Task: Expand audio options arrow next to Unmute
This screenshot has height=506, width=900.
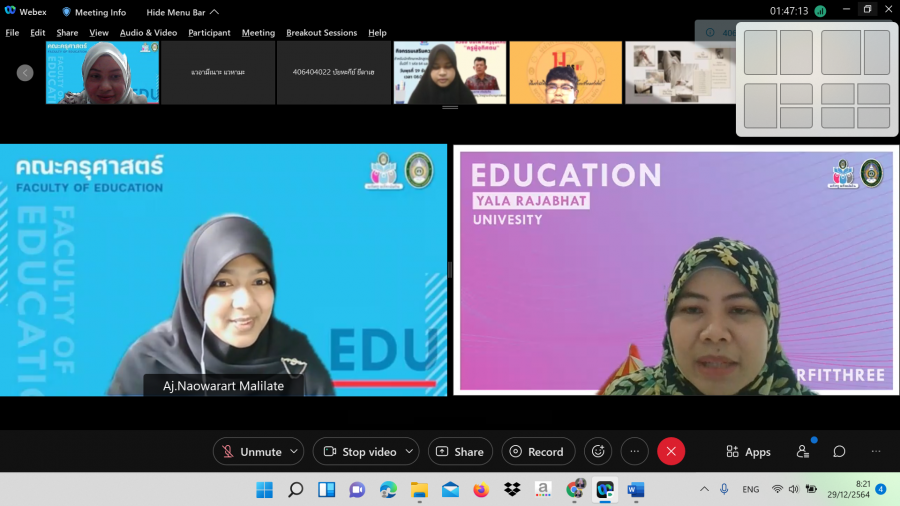Action: click(294, 452)
